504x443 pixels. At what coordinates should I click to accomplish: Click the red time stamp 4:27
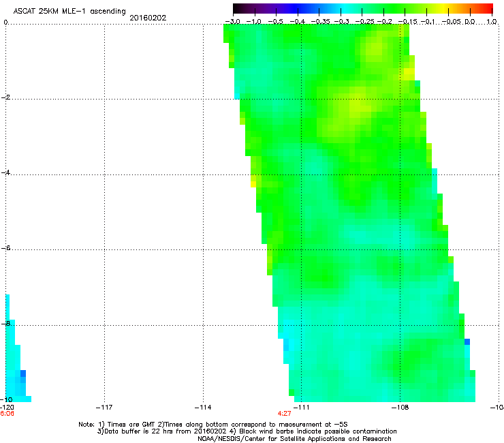click(284, 414)
